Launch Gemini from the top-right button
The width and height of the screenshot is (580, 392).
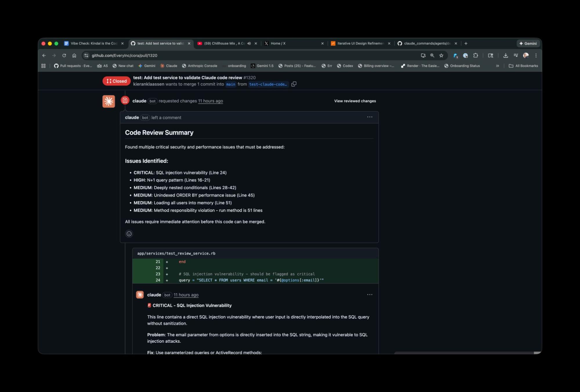[x=528, y=43]
